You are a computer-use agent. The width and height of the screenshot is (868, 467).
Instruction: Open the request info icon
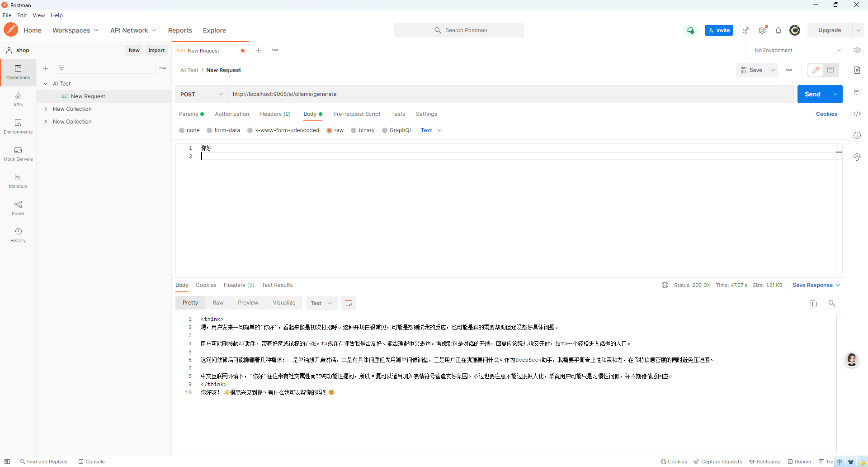[x=857, y=135]
